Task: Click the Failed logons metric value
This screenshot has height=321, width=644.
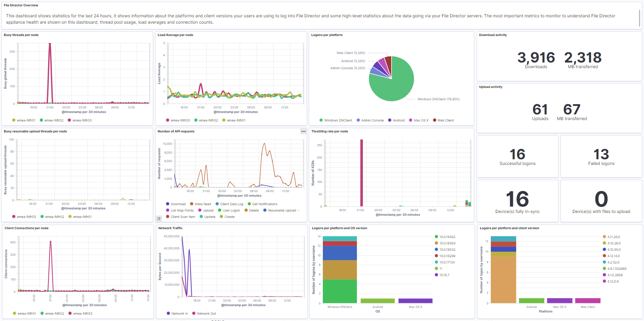Action: [x=601, y=154]
